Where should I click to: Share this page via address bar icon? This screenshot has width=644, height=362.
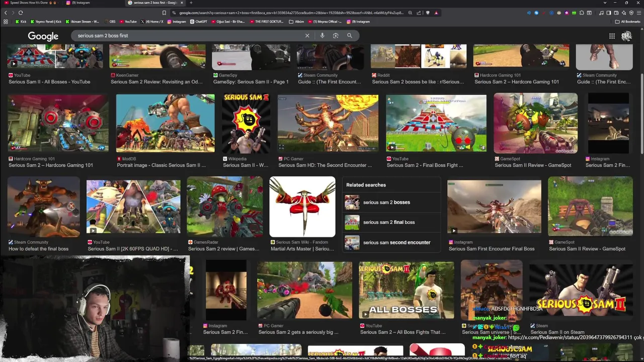(419, 13)
